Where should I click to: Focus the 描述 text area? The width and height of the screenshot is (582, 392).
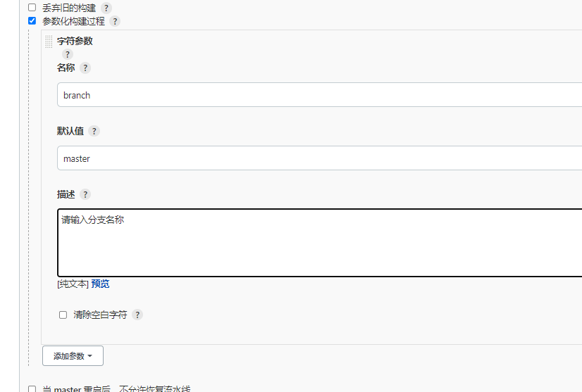click(320, 243)
